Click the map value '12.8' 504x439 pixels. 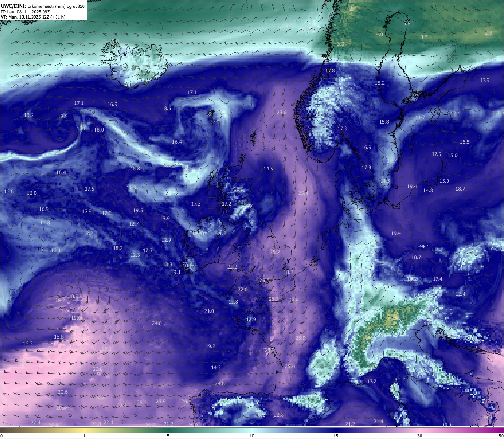click(x=233, y=302)
